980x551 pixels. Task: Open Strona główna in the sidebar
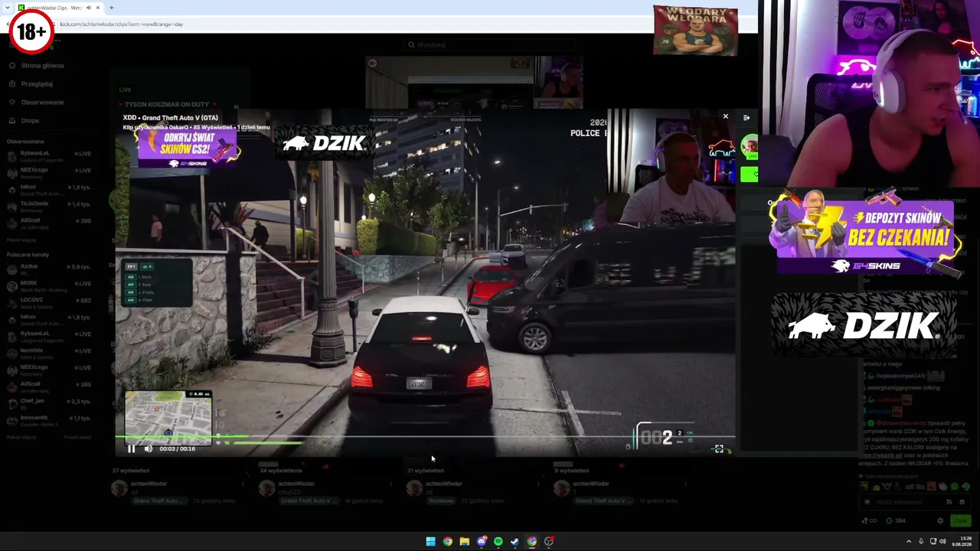point(43,66)
